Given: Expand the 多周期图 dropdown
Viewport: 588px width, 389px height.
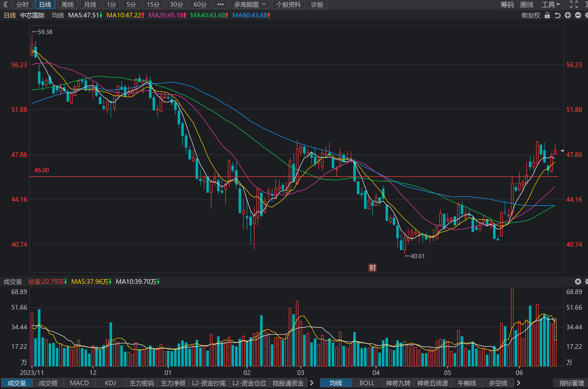Looking at the screenshot, I should click(x=250, y=4).
